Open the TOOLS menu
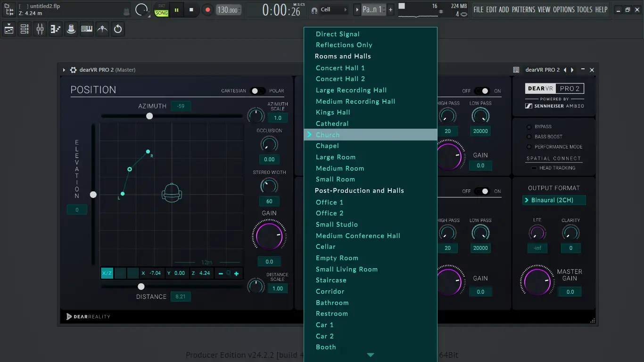 (x=585, y=9)
